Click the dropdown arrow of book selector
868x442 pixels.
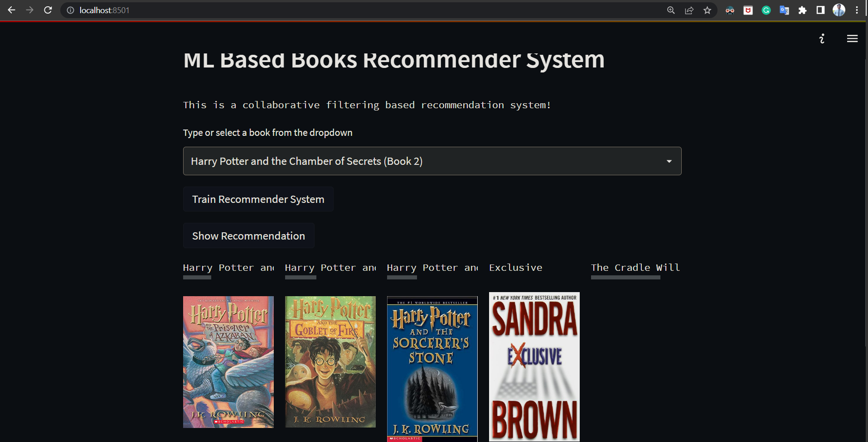coord(669,161)
